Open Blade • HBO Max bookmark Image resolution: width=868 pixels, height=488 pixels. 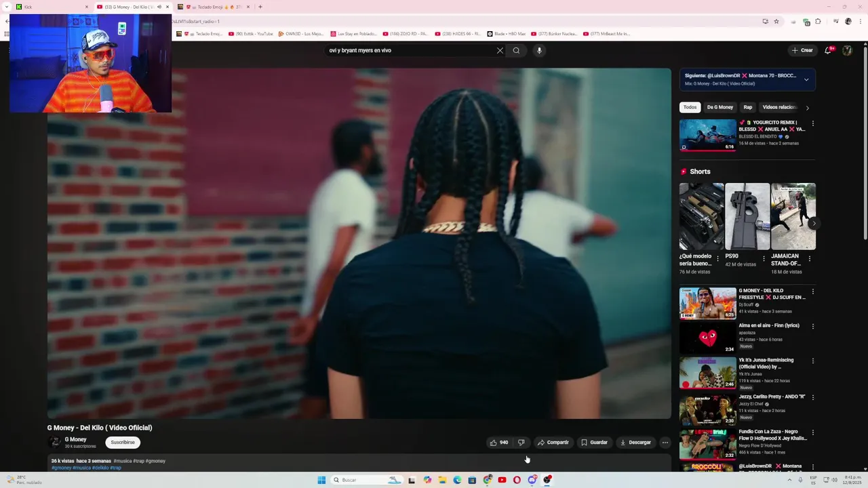(506, 33)
